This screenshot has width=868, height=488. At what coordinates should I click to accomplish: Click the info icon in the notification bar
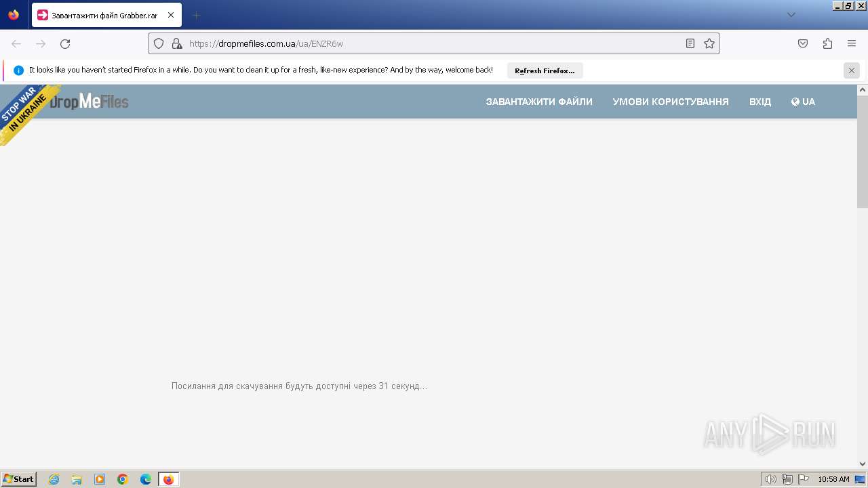click(18, 70)
